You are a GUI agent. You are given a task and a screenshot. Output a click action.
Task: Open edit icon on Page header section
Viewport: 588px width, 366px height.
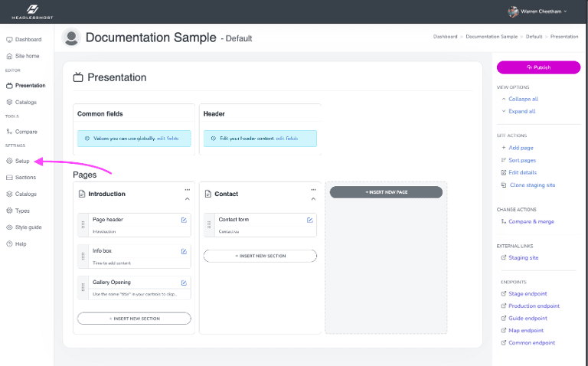pyautogui.click(x=184, y=220)
